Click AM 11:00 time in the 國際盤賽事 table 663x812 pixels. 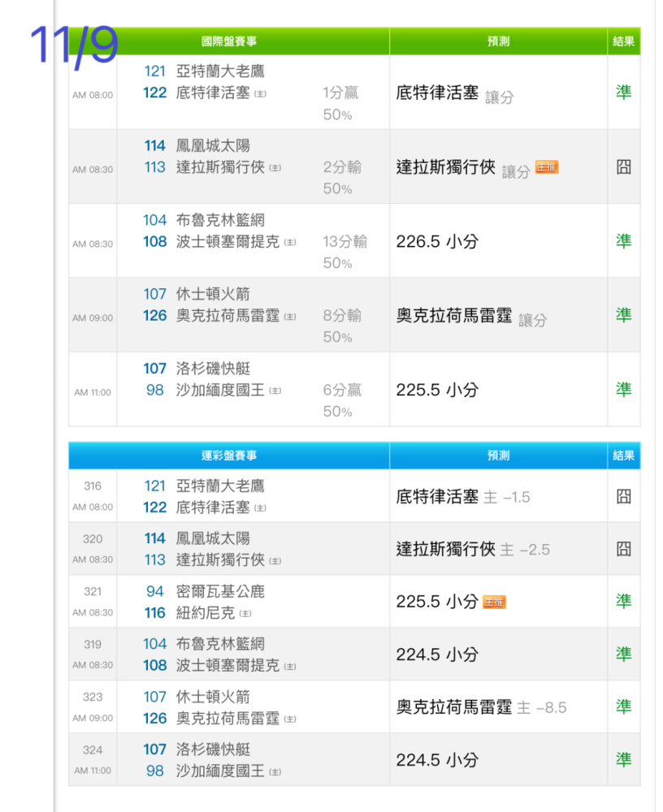pyautogui.click(x=93, y=392)
